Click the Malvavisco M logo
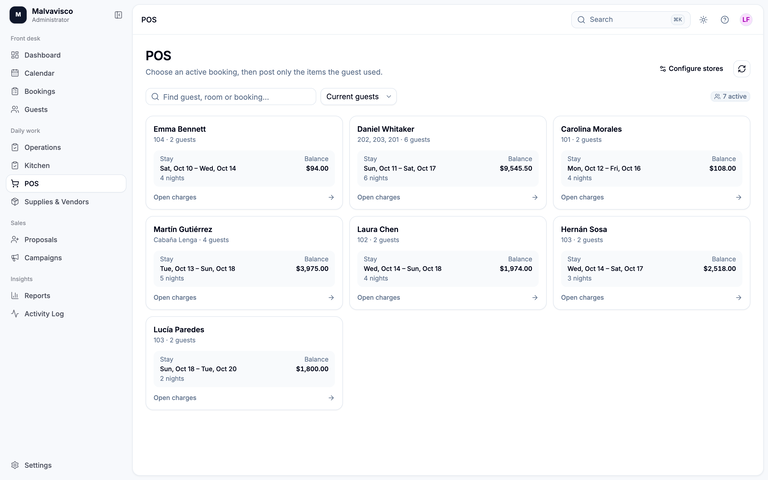This screenshot has width=768, height=480. [x=18, y=15]
